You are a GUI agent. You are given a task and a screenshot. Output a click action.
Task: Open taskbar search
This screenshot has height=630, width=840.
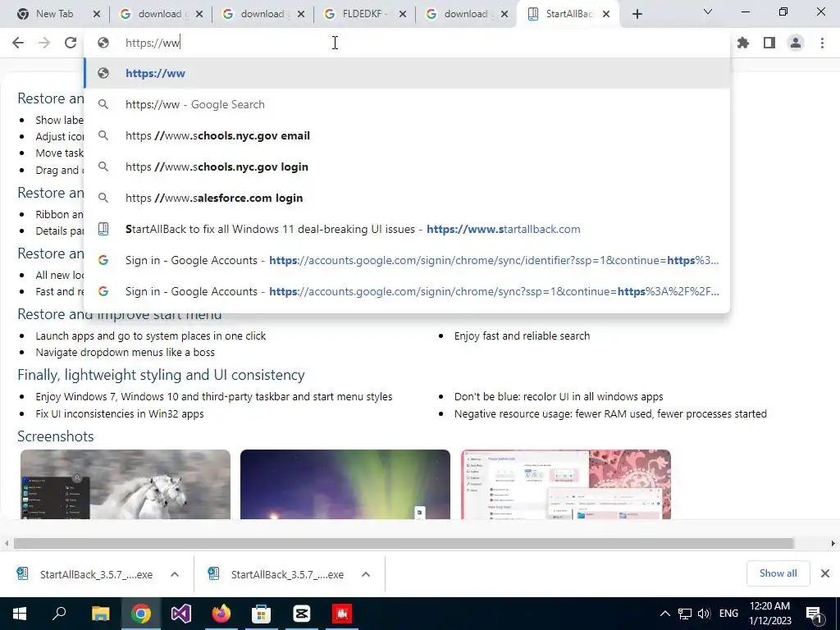(x=59, y=614)
